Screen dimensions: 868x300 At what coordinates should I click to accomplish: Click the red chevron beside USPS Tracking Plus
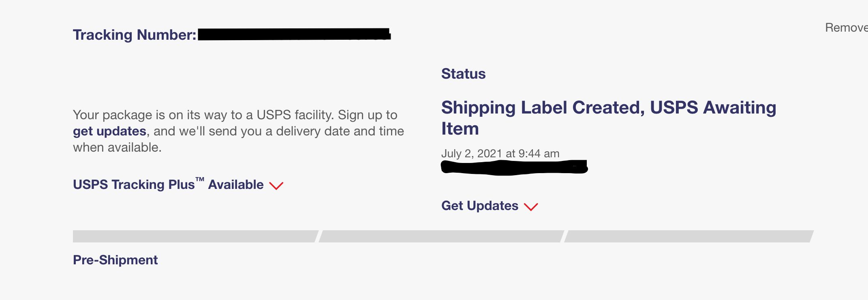pos(277,186)
